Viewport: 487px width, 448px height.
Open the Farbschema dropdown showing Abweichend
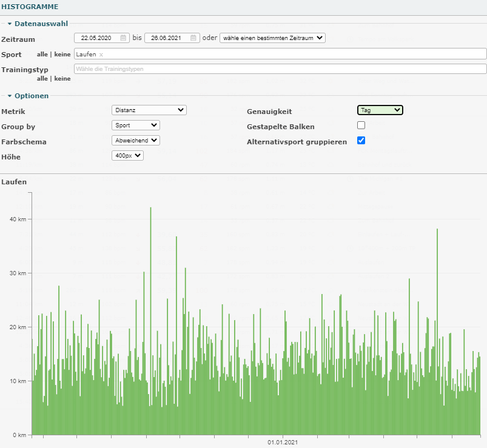point(136,141)
